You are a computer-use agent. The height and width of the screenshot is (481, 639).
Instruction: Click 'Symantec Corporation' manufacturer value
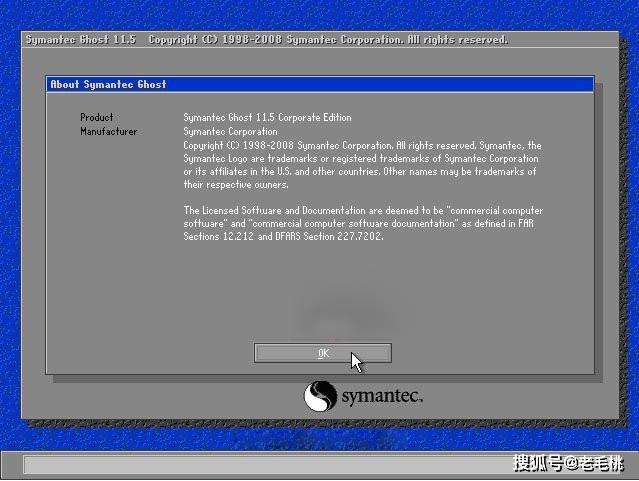click(230, 132)
